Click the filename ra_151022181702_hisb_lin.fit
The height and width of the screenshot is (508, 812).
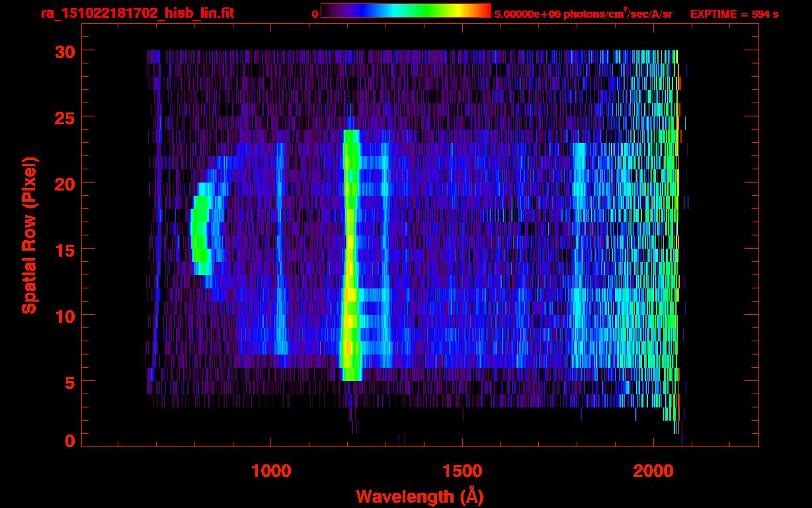coord(137,13)
